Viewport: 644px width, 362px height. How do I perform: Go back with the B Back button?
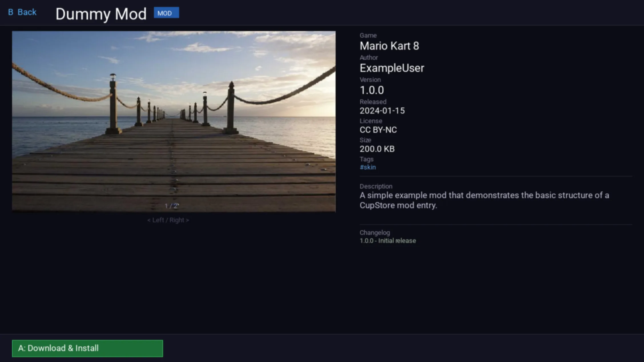[x=22, y=12]
